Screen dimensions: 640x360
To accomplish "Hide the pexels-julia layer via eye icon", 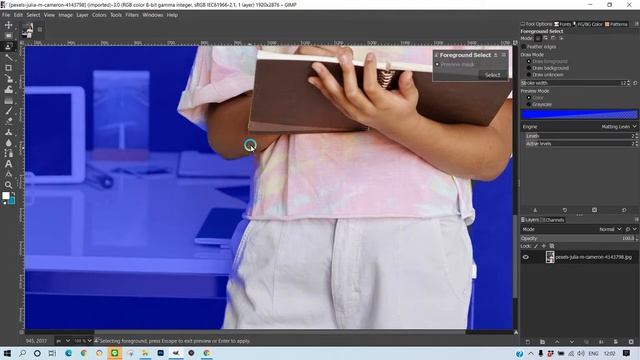I will (x=526, y=257).
